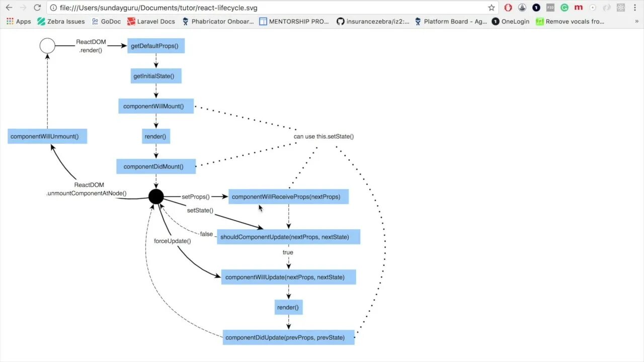Open the red Opera-style extension icon
644x362 pixels.
[x=508, y=8]
